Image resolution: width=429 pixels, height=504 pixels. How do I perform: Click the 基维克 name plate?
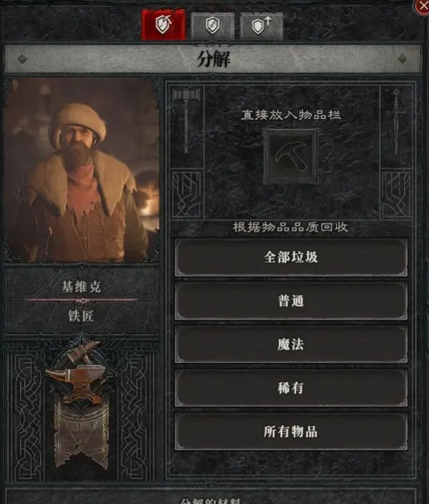pyautogui.click(x=81, y=286)
